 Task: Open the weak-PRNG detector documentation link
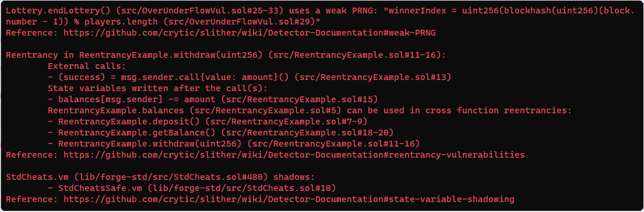click(249, 33)
